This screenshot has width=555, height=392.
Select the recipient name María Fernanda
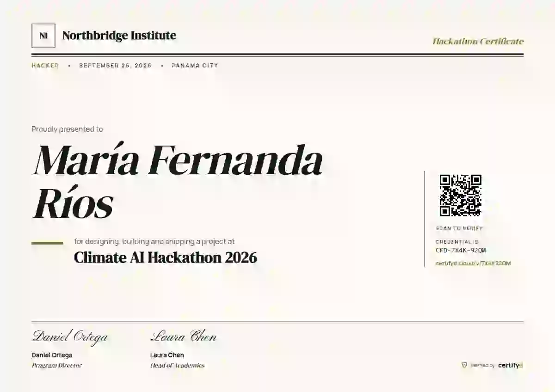pos(178,160)
